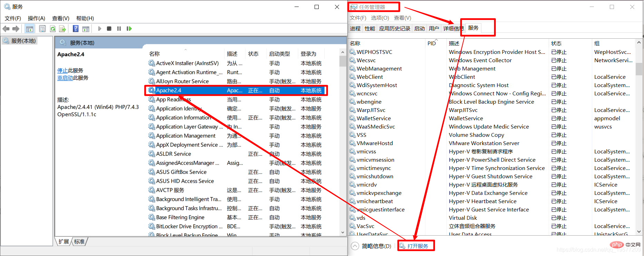The width and height of the screenshot is (644, 256).
Task: Select the WaaSMedicSvc row in Task Manager
Action: pos(492,126)
